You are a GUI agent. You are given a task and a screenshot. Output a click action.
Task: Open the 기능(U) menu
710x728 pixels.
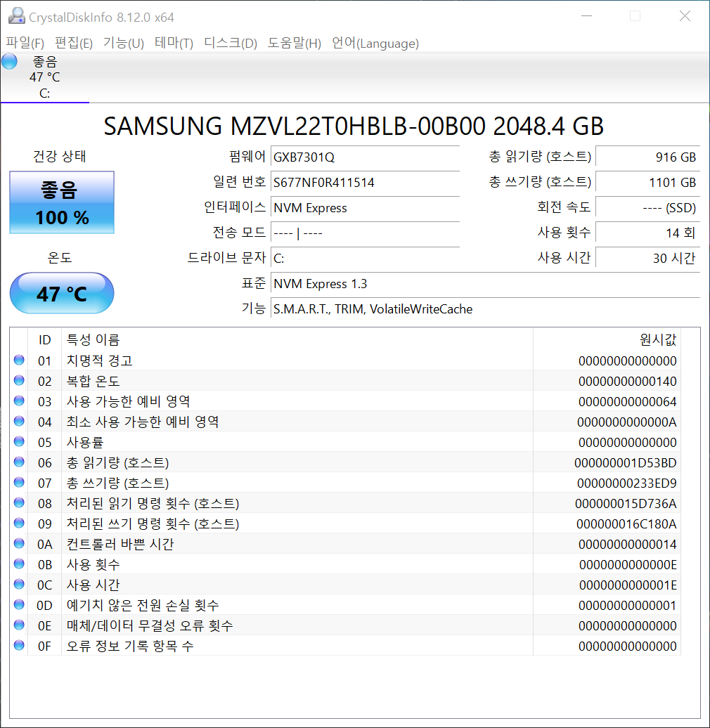pos(124,43)
